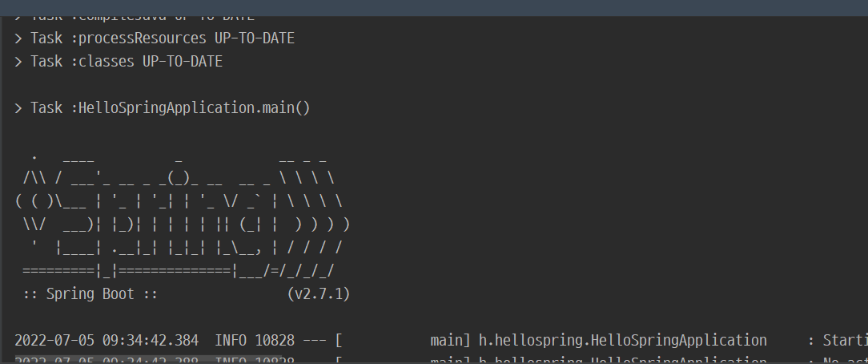Click the version text '(v2.7.1)'

(x=319, y=293)
